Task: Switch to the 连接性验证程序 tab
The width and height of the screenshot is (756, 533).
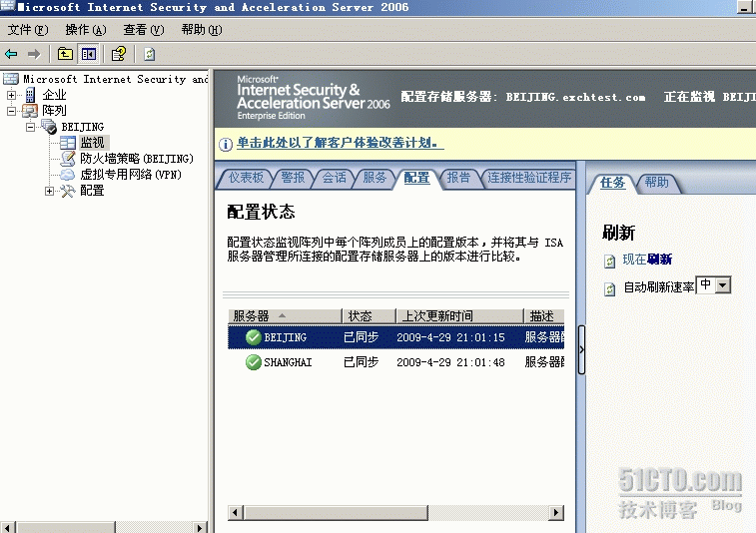Action: coord(529,178)
